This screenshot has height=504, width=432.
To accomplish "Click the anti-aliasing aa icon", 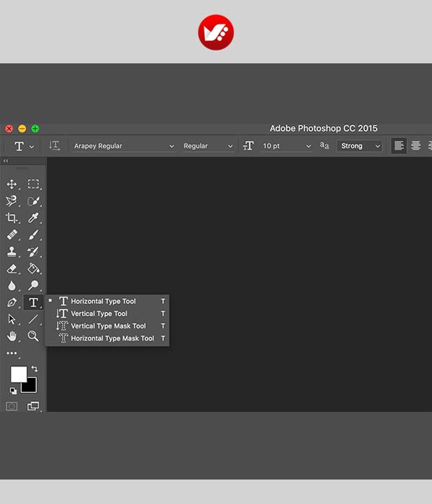I will pos(324,145).
